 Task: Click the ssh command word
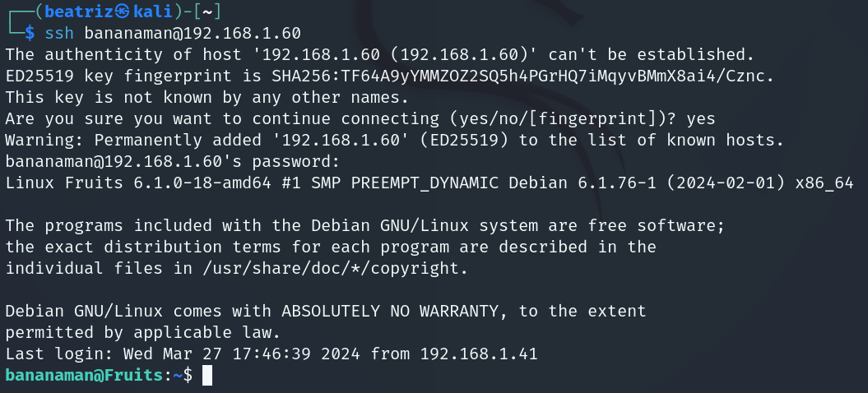pyautogui.click(x=59, y=33)
